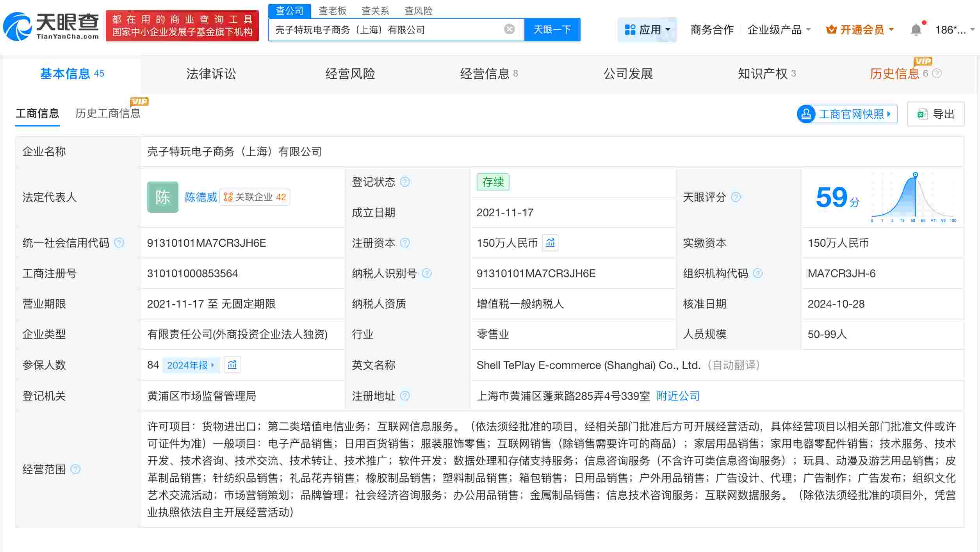
Task: Click the 附近公司 link
Action: [678, 396]
